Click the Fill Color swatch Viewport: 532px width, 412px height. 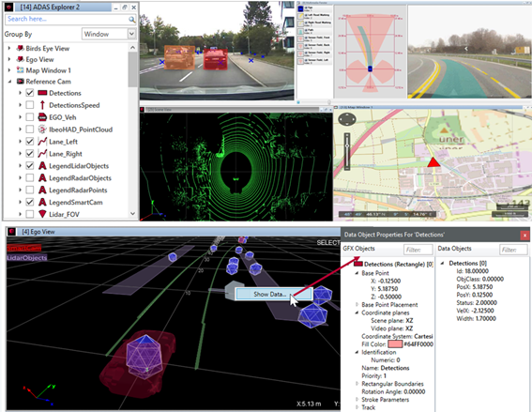tap(395, 344)
